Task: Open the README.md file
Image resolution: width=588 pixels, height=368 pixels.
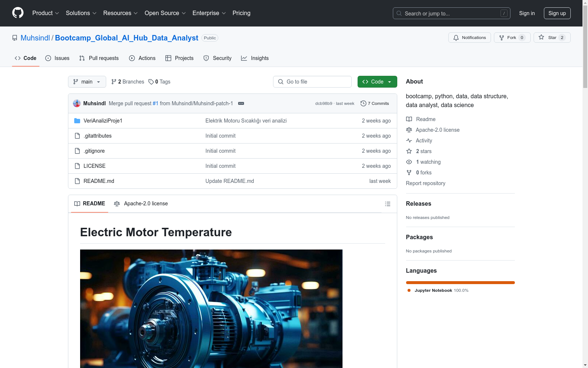Action: click(99, 181)
